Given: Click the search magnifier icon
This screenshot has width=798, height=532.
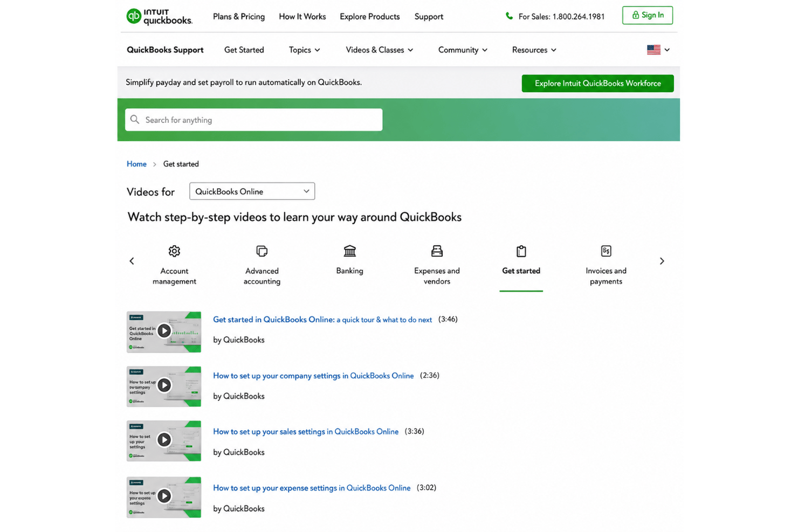Looking at the screenshot, I should point(135,120).
